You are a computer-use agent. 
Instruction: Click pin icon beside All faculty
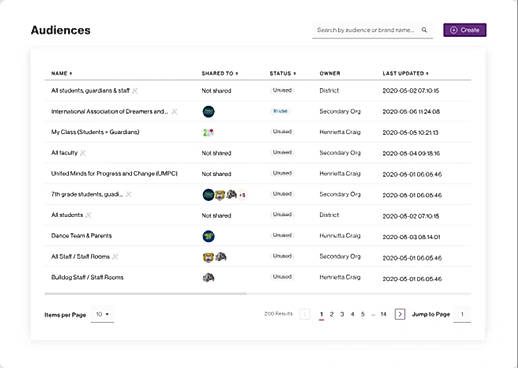point(83,153)
